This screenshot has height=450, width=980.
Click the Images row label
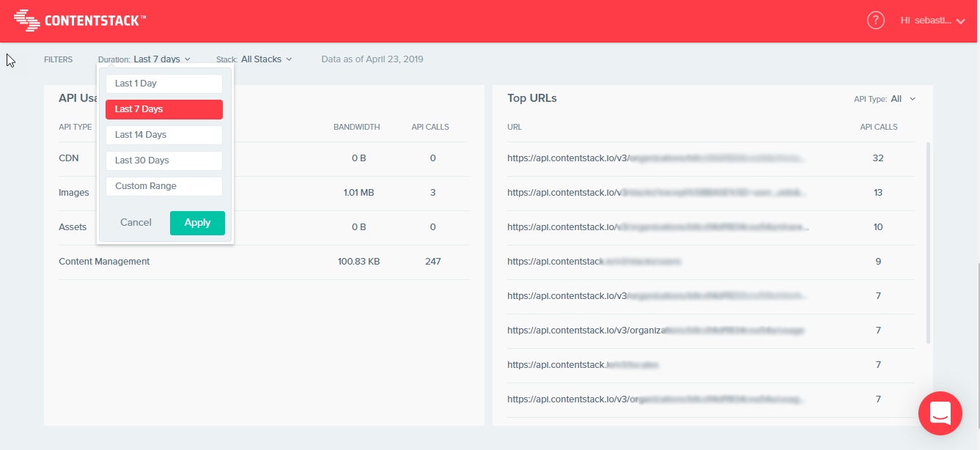(74, 193)
